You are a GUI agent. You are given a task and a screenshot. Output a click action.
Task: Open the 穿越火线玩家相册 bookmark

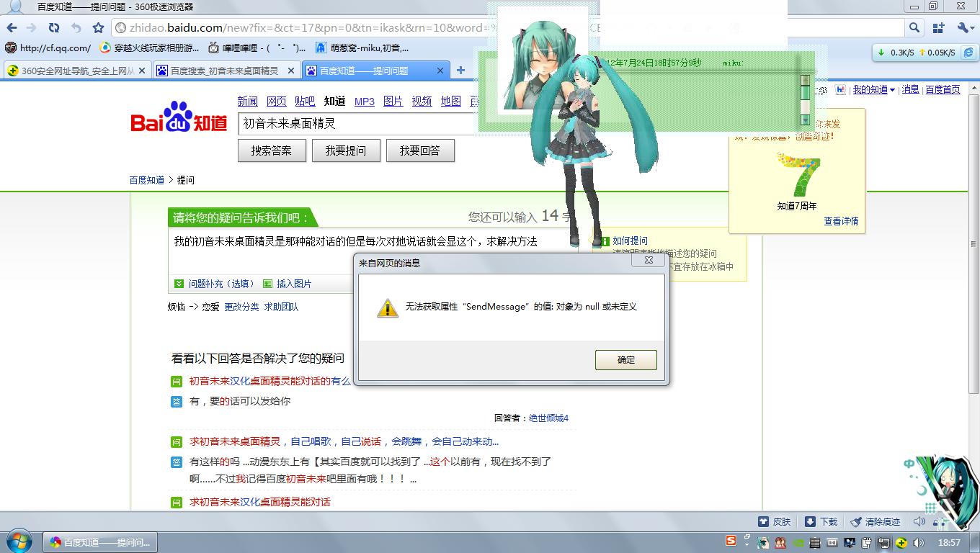click(x=149, y=48)
